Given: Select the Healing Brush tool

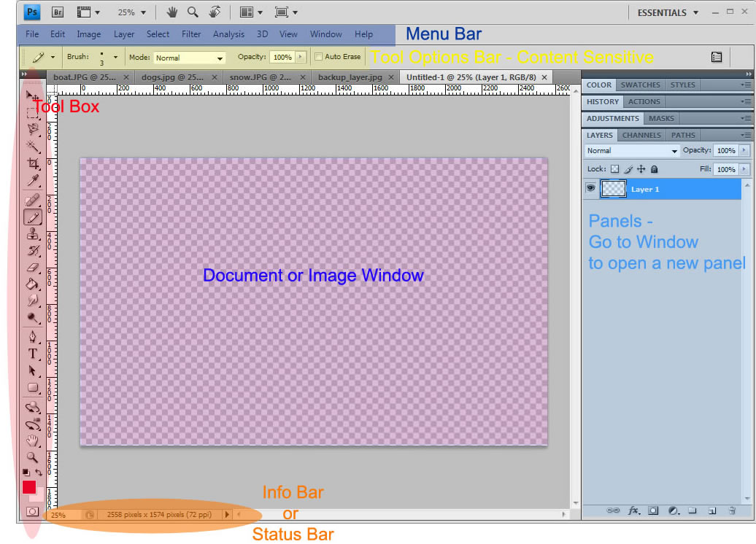Looking at the screenshot, I should (32, 200).
